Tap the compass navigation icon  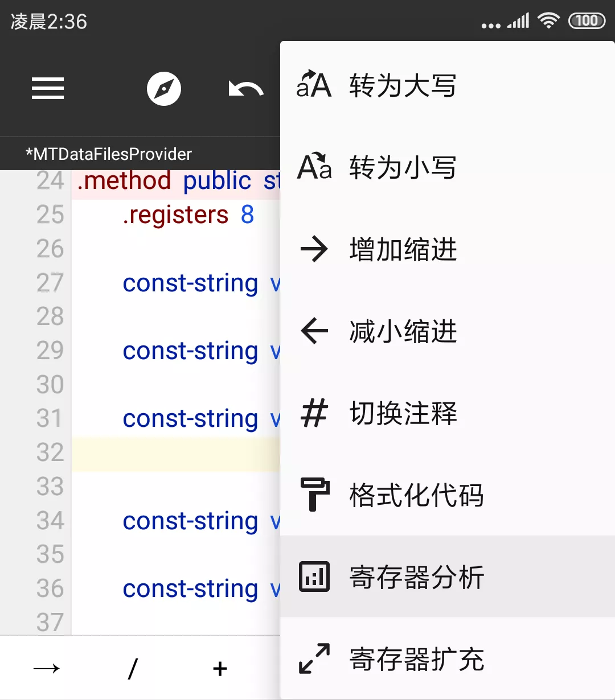point(164,89)
